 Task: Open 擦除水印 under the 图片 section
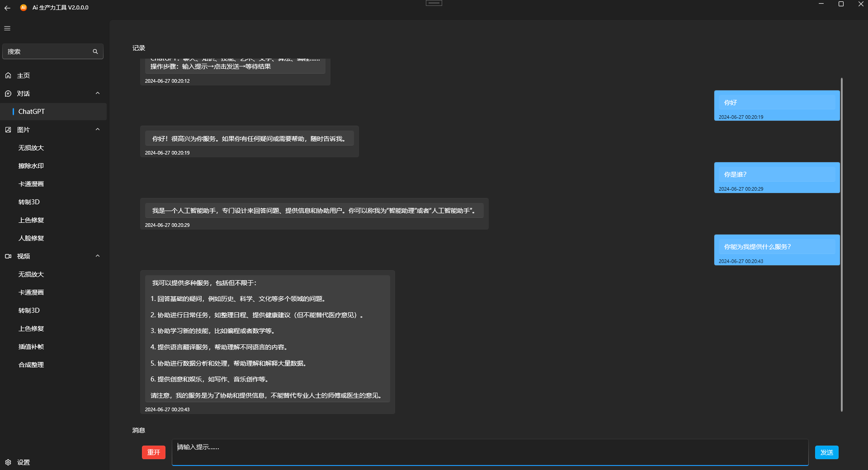pyautogui.click(x=30, y=165)
